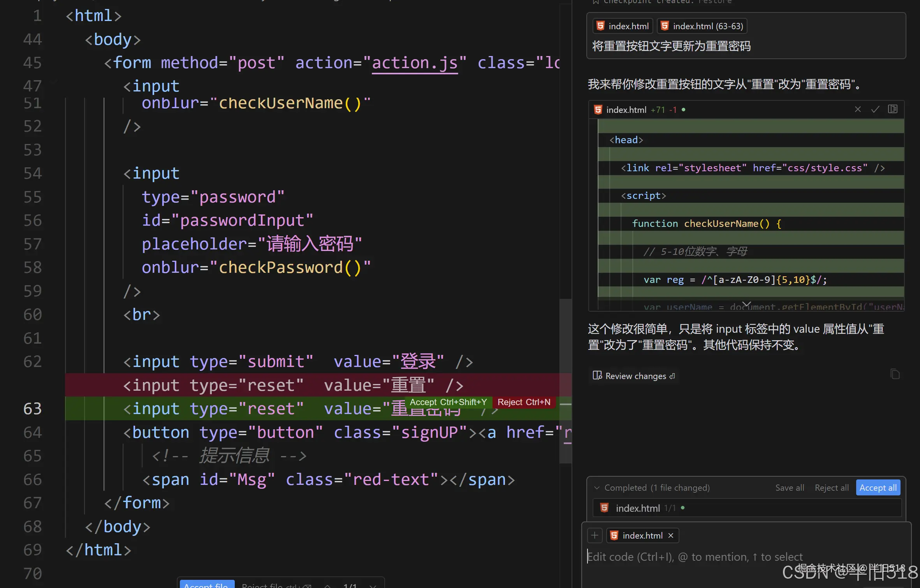Collapse the Completed file changed section
The height and width of the screenshot is (588, 920).
[x=596, y=488]
